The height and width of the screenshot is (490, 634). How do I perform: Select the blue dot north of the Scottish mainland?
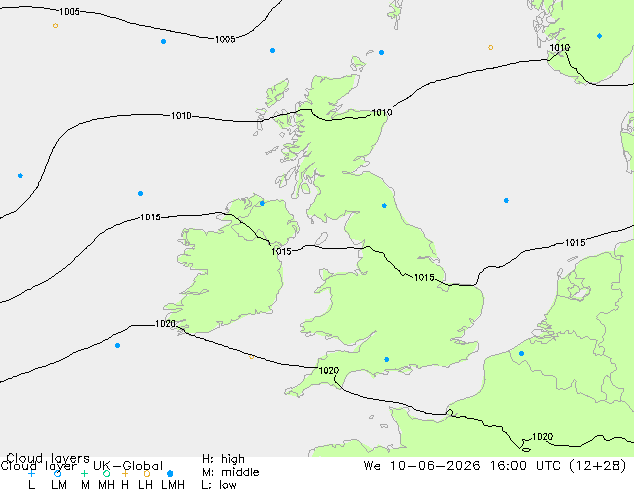pyautogui.click(x=381, y=53)
